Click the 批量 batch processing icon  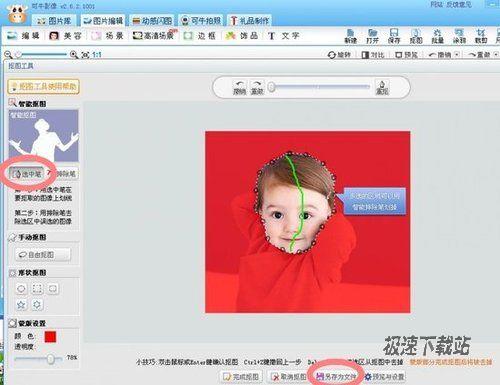pos(438,36)
